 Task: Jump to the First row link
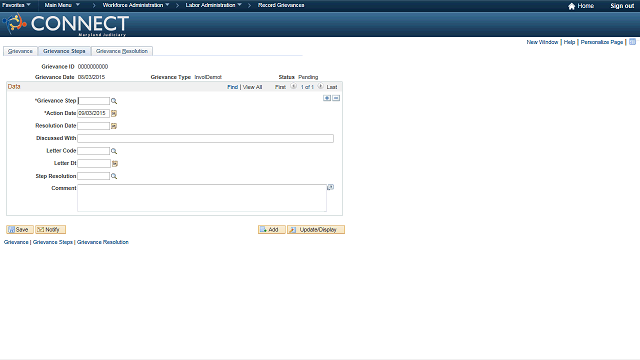[x=280, y=87]
